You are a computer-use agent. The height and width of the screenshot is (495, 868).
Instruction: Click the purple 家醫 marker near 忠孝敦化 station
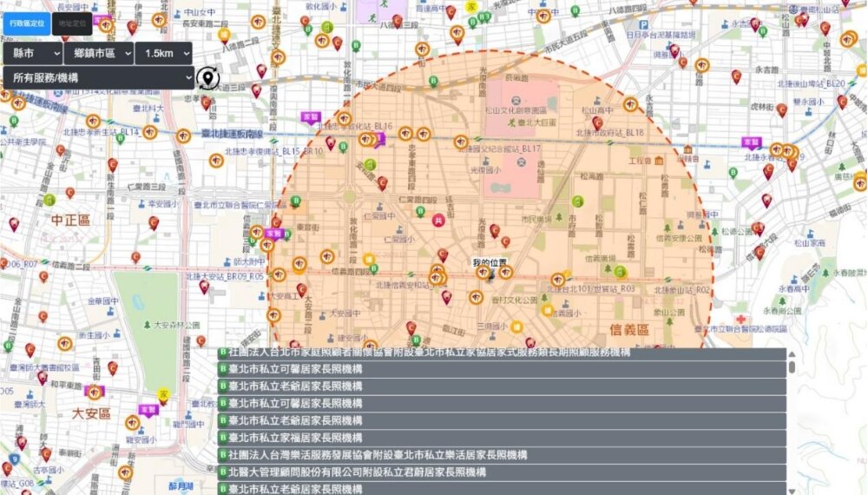[309, 116]
